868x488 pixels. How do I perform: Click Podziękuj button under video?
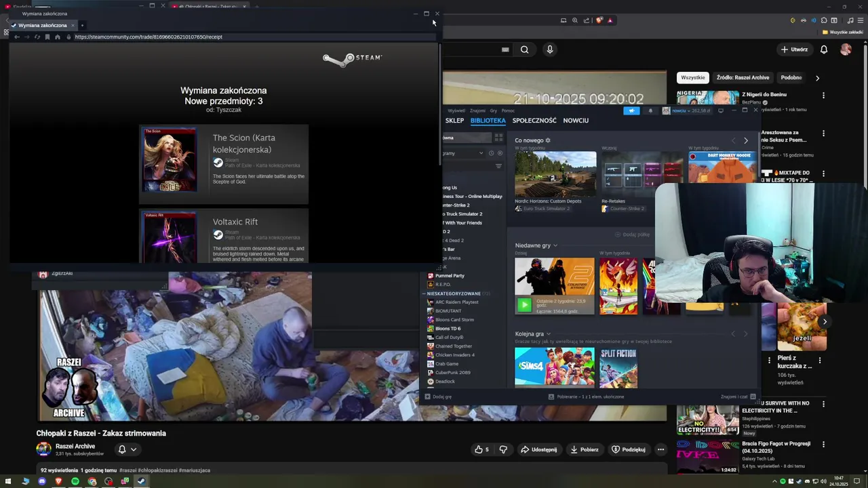coord(628,449)
